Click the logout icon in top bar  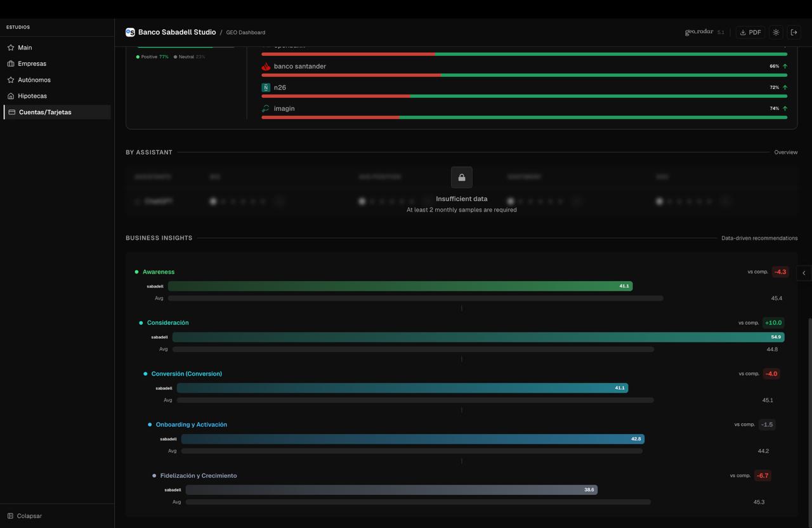tap(794, 32)
